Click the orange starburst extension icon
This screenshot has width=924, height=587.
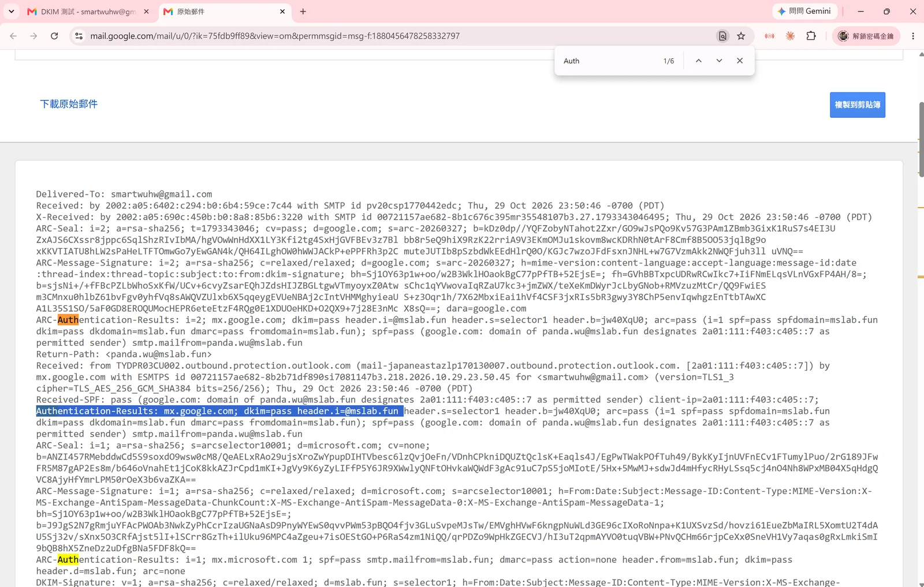click(791, 36)
